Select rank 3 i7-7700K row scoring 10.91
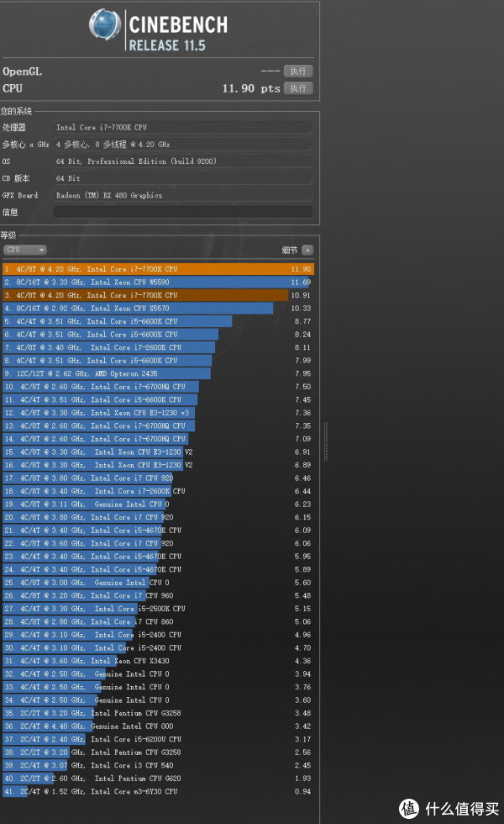Viewport: 504px width, 824px height. 158,295
